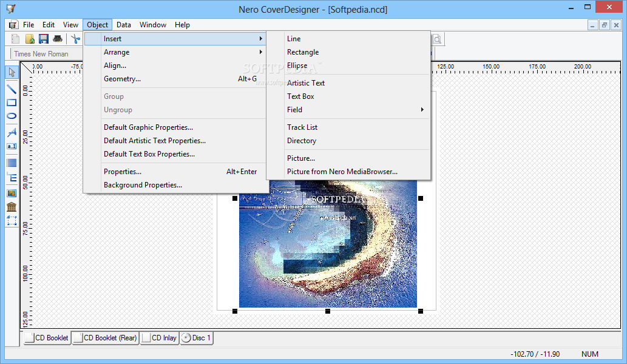Click the Print toolbar icon
The height and width of the screenshot is (364, 627).
(58, 39)
